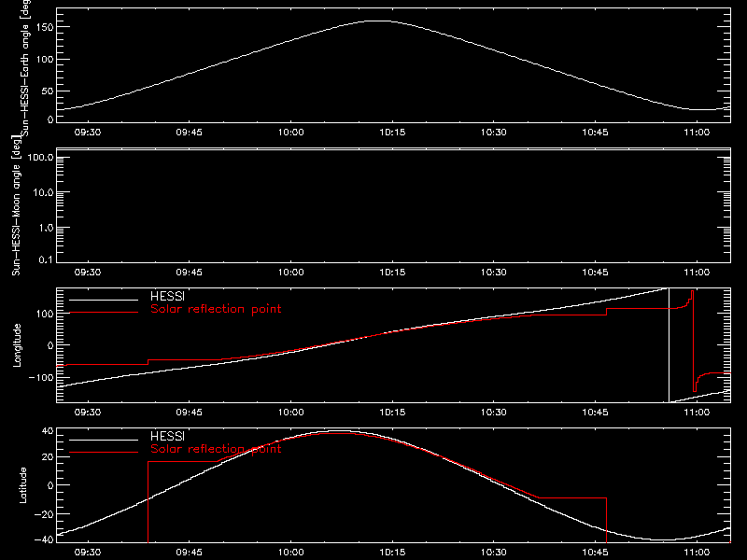Click the 150 tick on Earth angle axis
Viewport: 747px width, 560px height.
pyautogui.click(x=45, y=27)
